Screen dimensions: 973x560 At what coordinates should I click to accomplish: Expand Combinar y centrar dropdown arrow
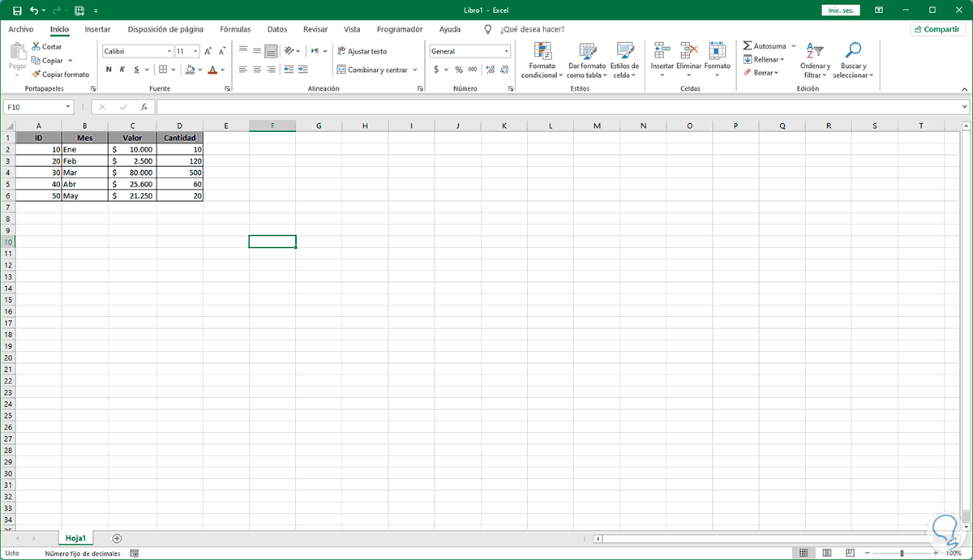pyautogui.click(x=415, y=70)
